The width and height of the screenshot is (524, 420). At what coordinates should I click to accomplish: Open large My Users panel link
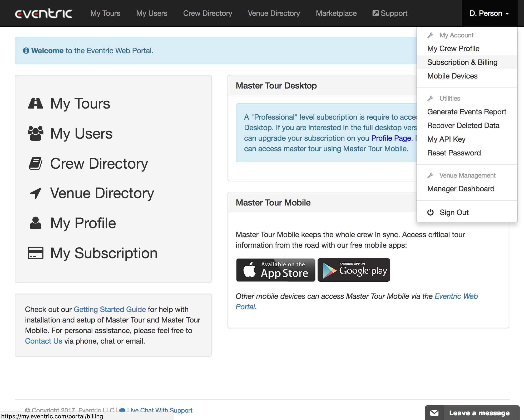[81, 133]
